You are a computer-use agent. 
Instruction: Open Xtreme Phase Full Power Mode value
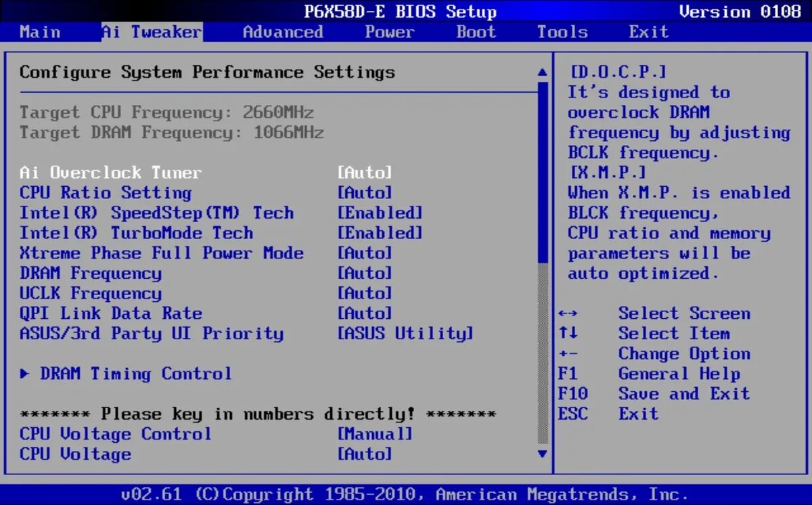[365, 253]
